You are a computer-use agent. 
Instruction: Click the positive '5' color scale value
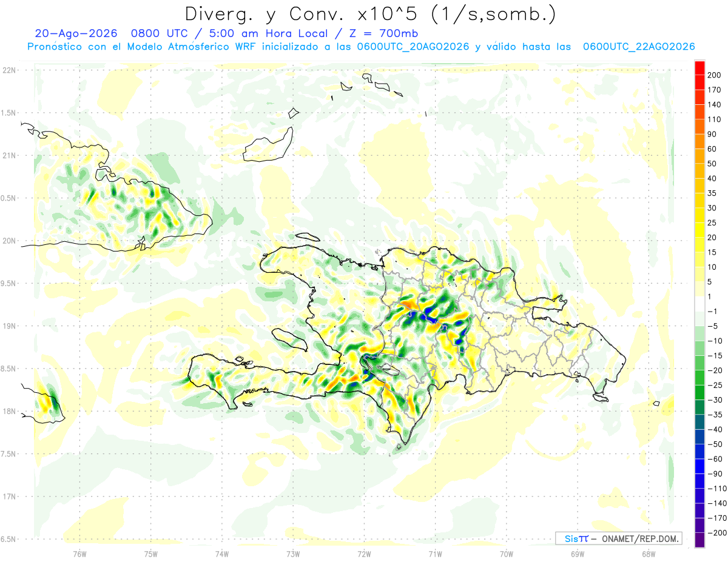(710, 282)
